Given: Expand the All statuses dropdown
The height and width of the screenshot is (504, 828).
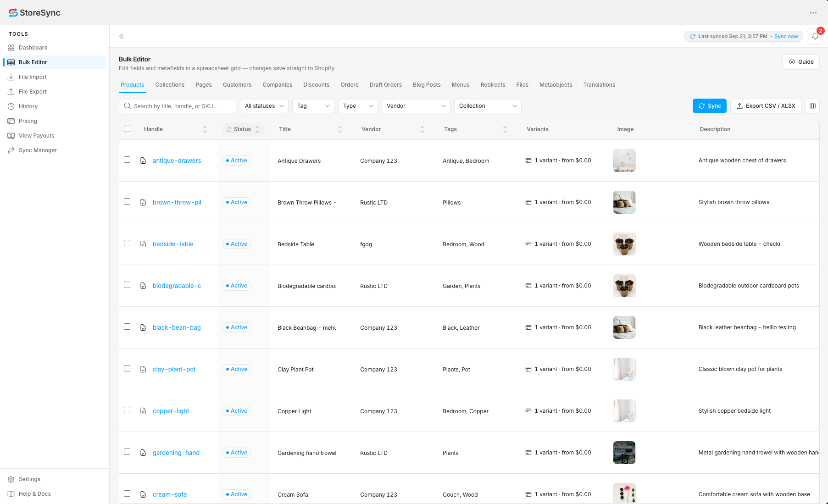Looking at the screenshot, I should 264,106.
